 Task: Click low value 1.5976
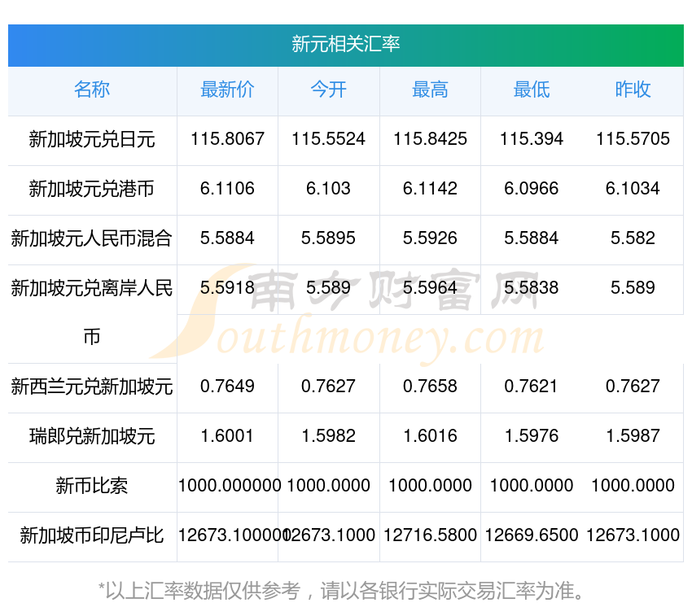pyautogui.click(x=532, y=436)
